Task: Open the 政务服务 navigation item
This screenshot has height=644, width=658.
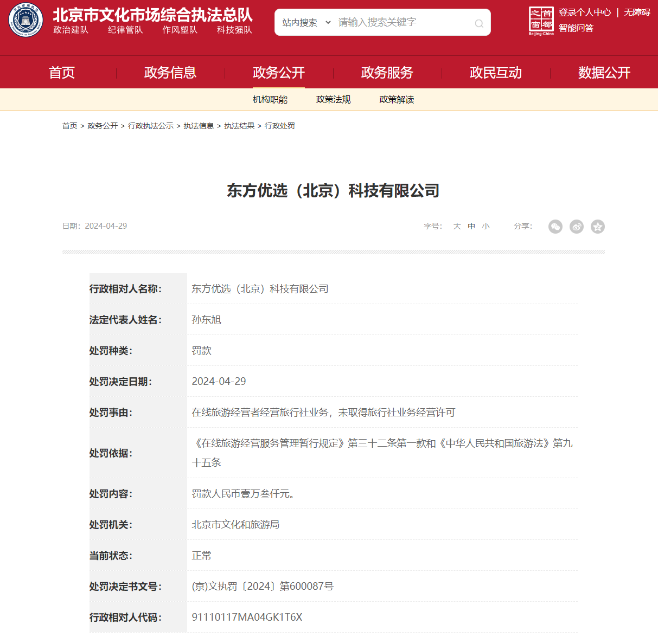Action: click(x=387, y=73)
